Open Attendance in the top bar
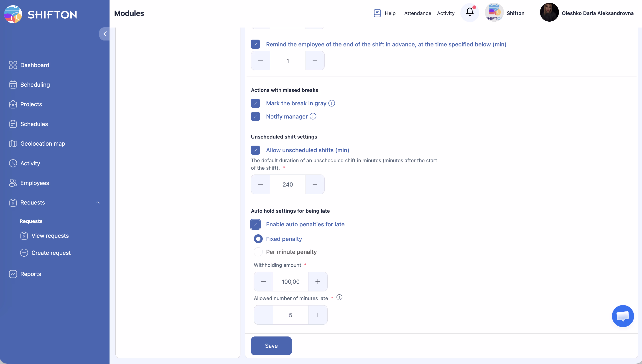Screen dimensions: 642x364 [417, 13]
